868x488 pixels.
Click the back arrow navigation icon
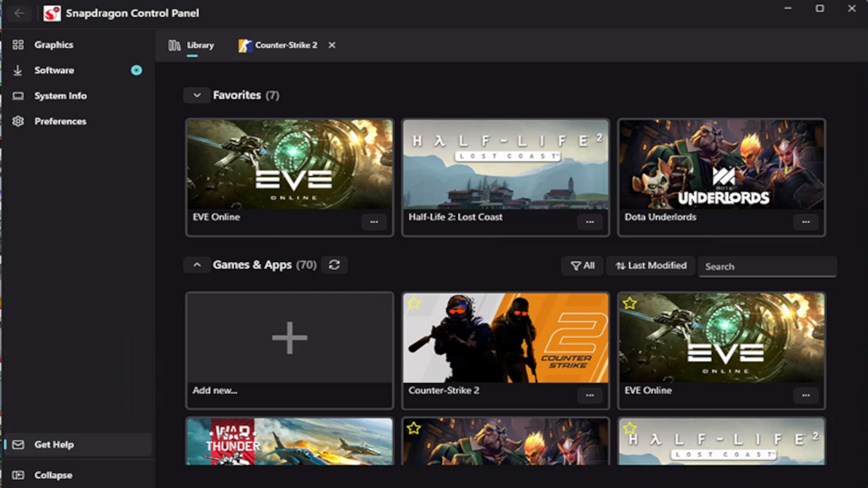tap(19, 13)
